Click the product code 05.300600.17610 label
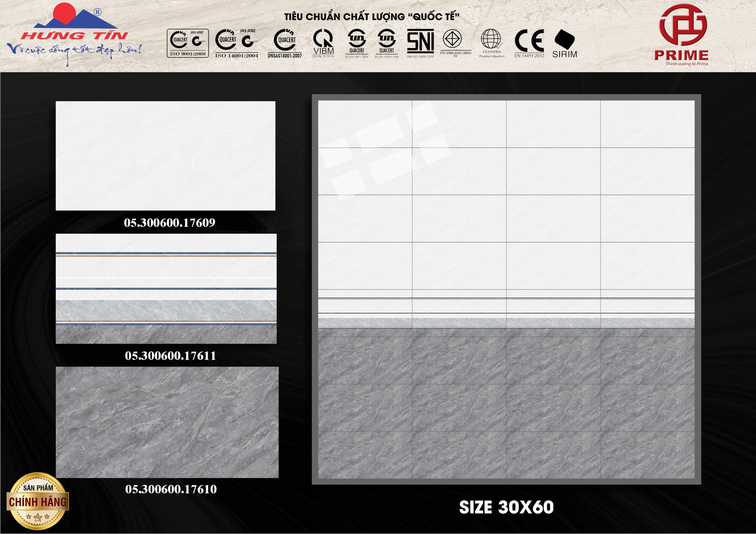Image resolution: width=756 pixels, height=534 pixels. (x=171, y=489)
